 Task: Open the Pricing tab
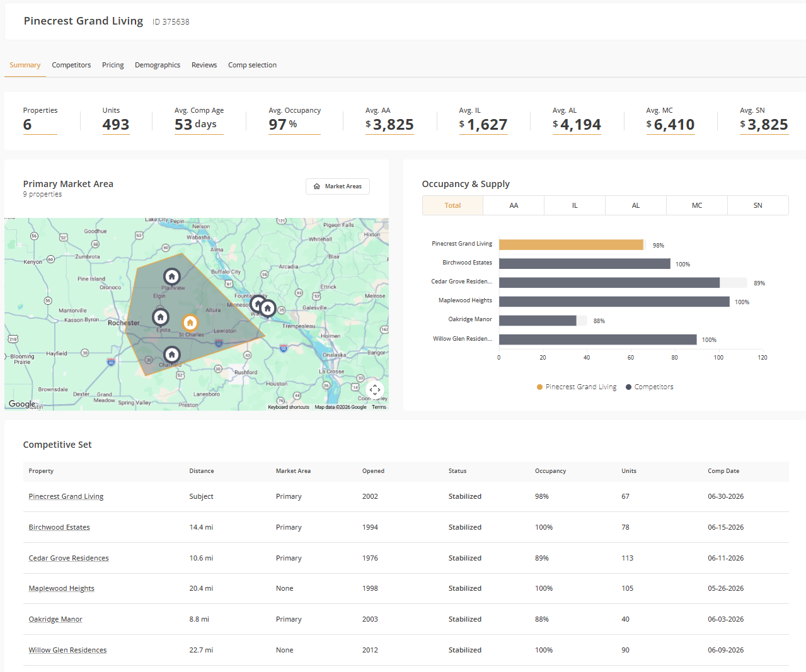click(x=113, y=65)
